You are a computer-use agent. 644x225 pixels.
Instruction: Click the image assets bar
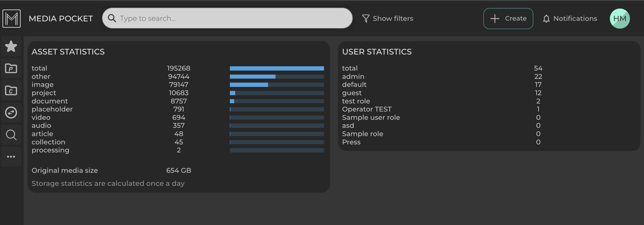pos(277,85)
